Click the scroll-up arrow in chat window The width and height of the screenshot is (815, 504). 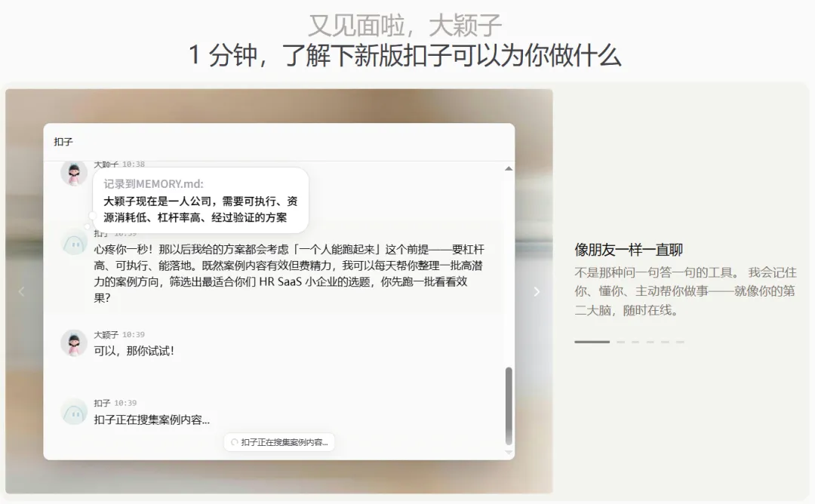point(509,168)
